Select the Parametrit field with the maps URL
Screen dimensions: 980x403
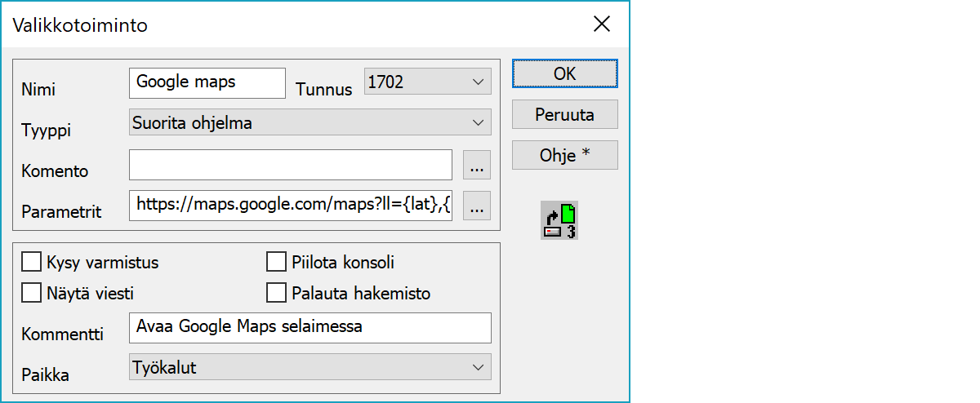290,206
